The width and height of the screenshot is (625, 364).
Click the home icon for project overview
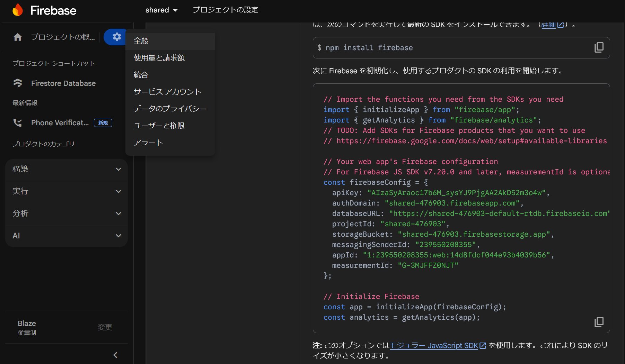[x=18, y=37]
